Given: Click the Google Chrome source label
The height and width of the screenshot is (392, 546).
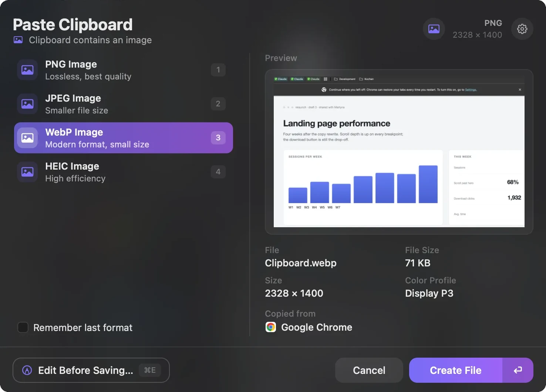Looking at the screenshot, I should (x=317, y=327).
